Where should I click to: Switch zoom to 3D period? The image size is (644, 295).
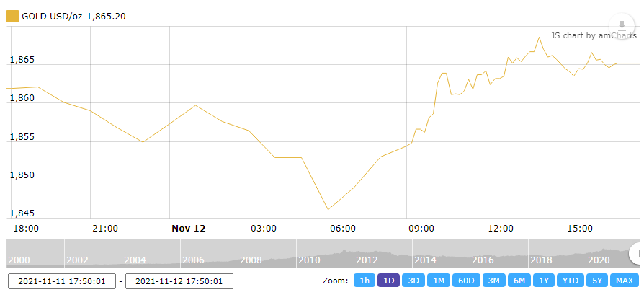[x=413, y=281]
